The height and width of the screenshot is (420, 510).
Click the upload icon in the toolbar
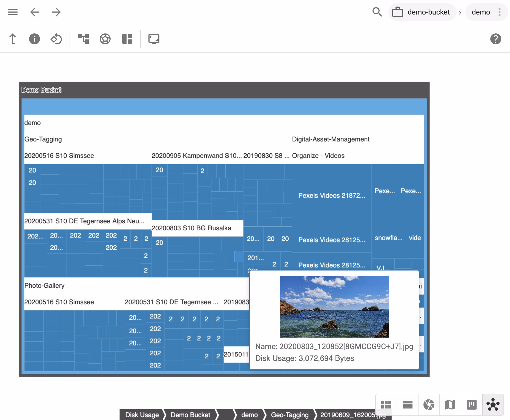13,39
